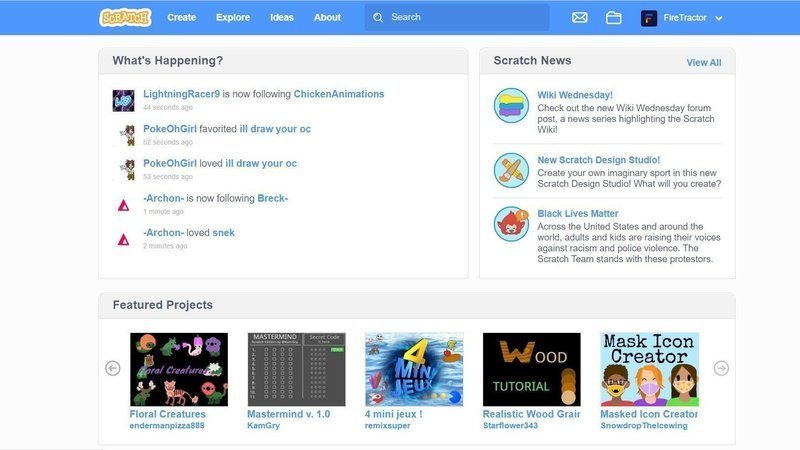Open the Mastermind v. 1.0 thumbnail

(296, 369)
